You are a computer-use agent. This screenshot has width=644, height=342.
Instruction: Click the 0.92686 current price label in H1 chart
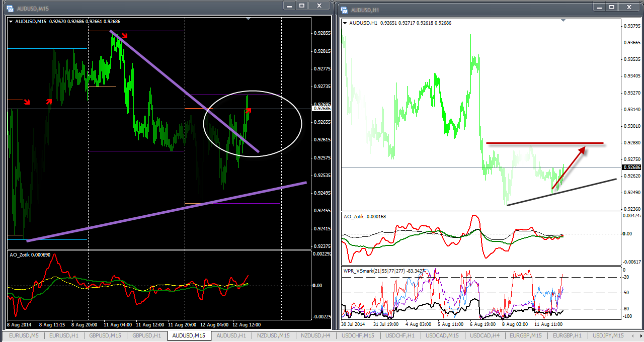(631, 167)
